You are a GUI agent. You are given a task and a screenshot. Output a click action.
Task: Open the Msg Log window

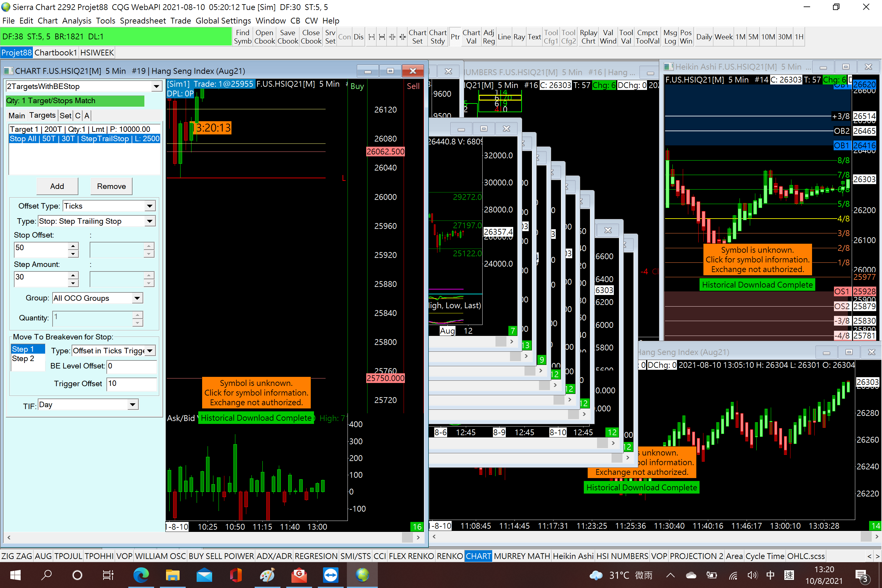(670, 37)
